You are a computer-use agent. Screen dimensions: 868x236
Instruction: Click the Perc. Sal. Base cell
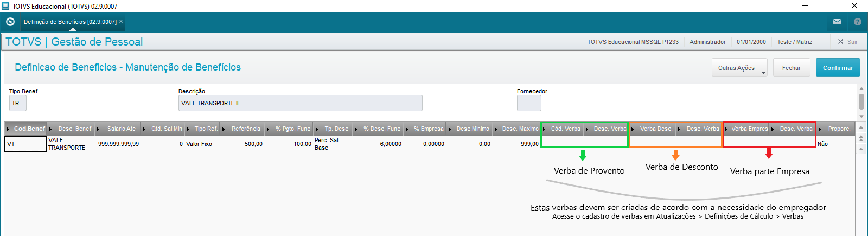(333, 144)
